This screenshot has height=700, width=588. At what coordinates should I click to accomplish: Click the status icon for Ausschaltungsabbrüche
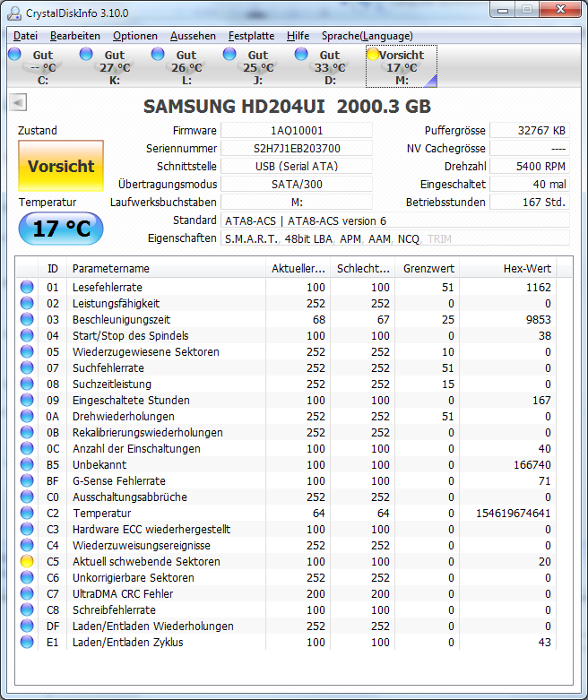(27, 497)
